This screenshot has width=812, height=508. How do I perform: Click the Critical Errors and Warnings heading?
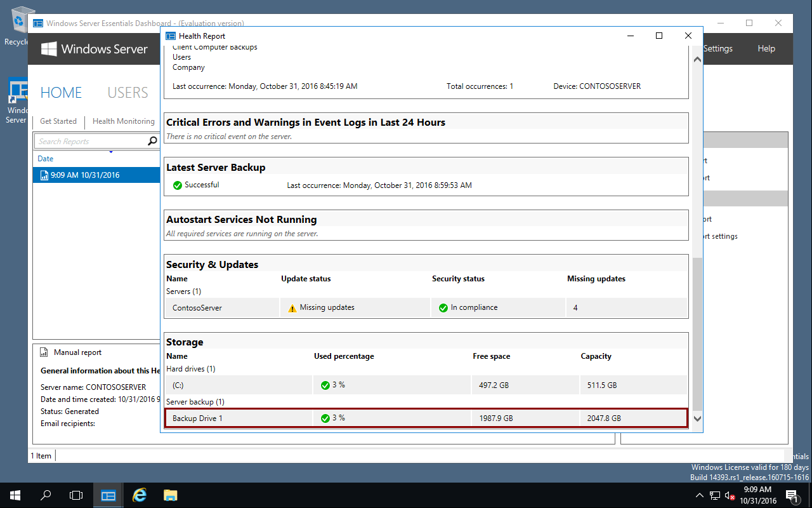pyautogui.click(x=306, y=123)
